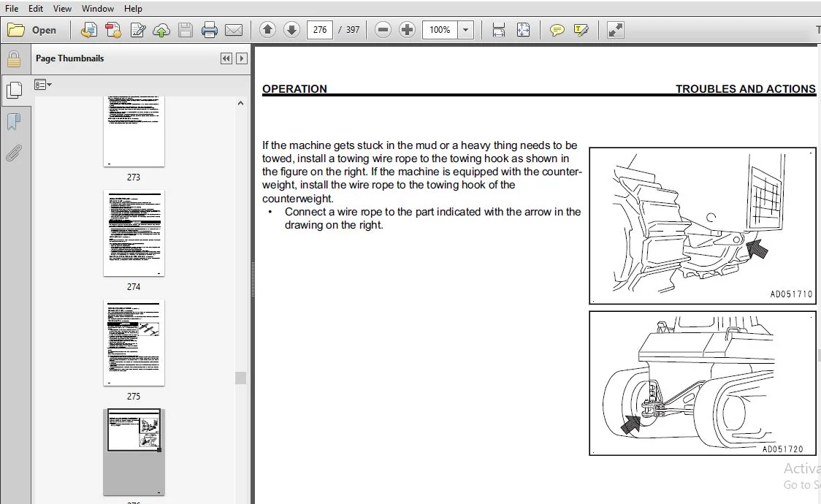Click the fit width scrolling icon

click(x=499, y=30)
